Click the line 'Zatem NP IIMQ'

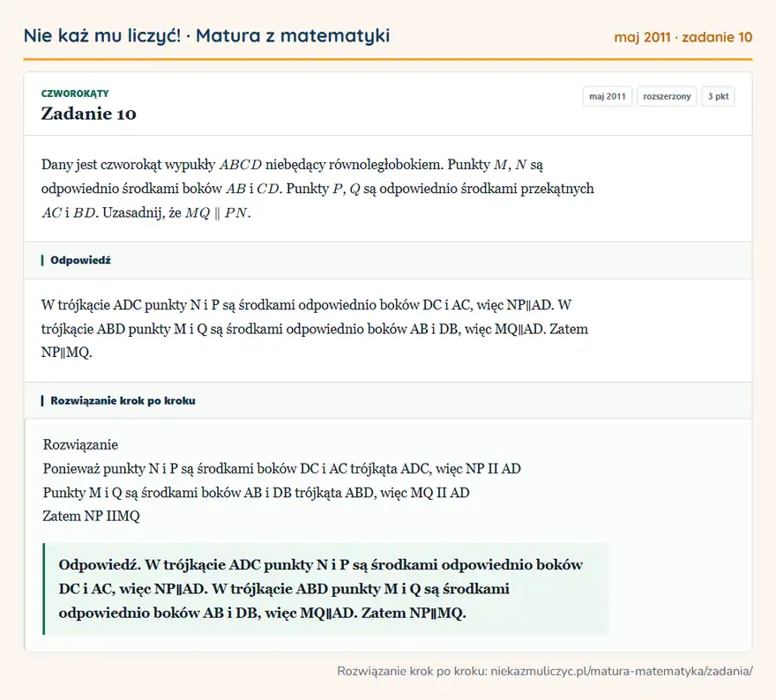pos(91,516)
